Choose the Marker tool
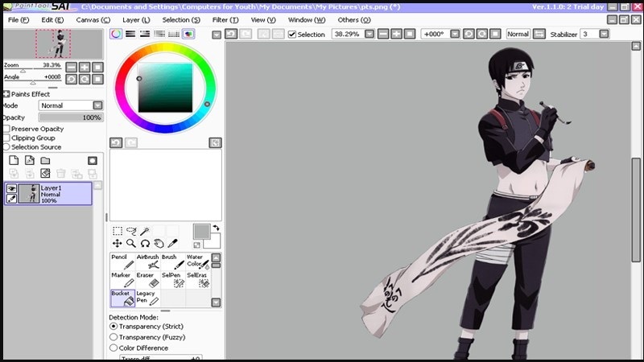This screenshot has width=644, height=362. point(123,280)
